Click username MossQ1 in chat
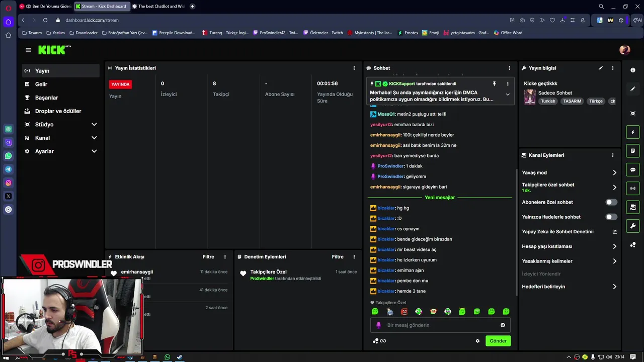Image resolution: width=644 pixels, height=362 pixels. pyautogui.click(x=386, y=114)
